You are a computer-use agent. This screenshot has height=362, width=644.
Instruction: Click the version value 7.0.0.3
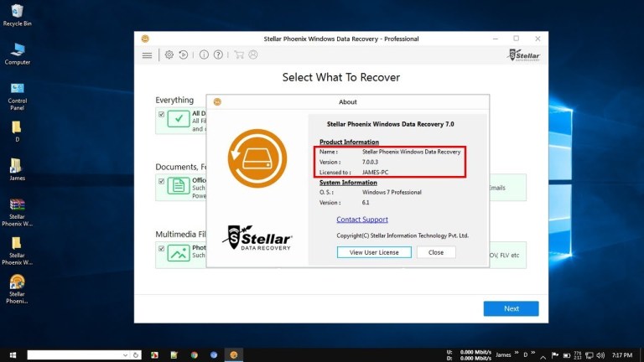pyautogui.click(x=370, y=162)
